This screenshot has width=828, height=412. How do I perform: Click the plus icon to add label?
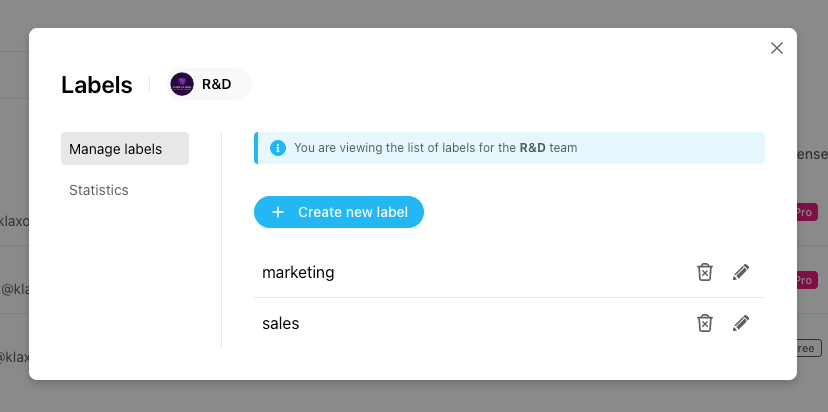point(278,212)
